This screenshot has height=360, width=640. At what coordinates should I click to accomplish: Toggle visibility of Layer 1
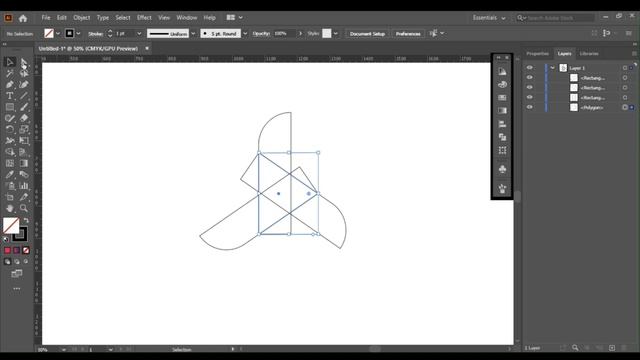[x=529, y=68]
